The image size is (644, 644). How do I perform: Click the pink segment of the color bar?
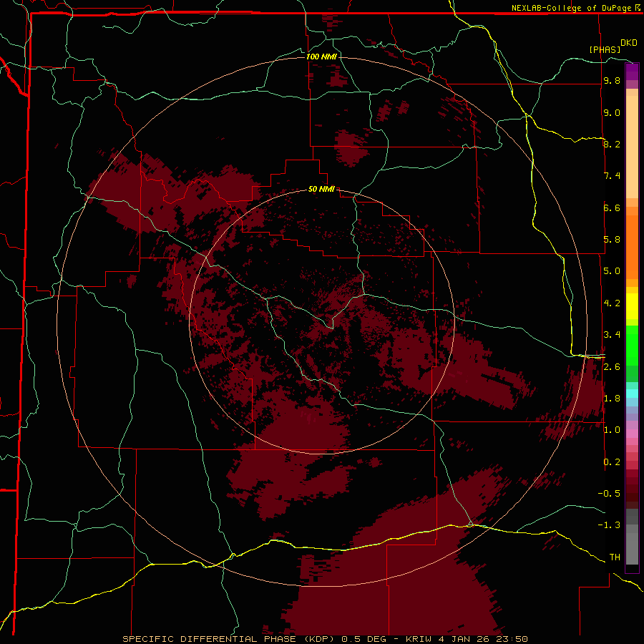tap(632, 434)
